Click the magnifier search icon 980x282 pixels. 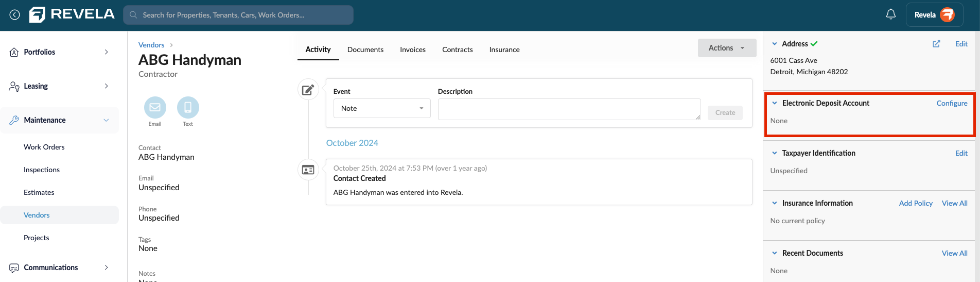tap(133, 15)
